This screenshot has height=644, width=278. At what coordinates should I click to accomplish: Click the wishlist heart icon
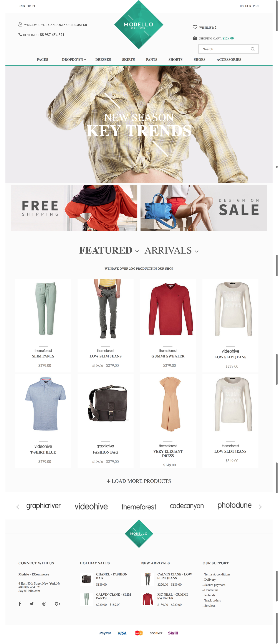click(195, 27)
